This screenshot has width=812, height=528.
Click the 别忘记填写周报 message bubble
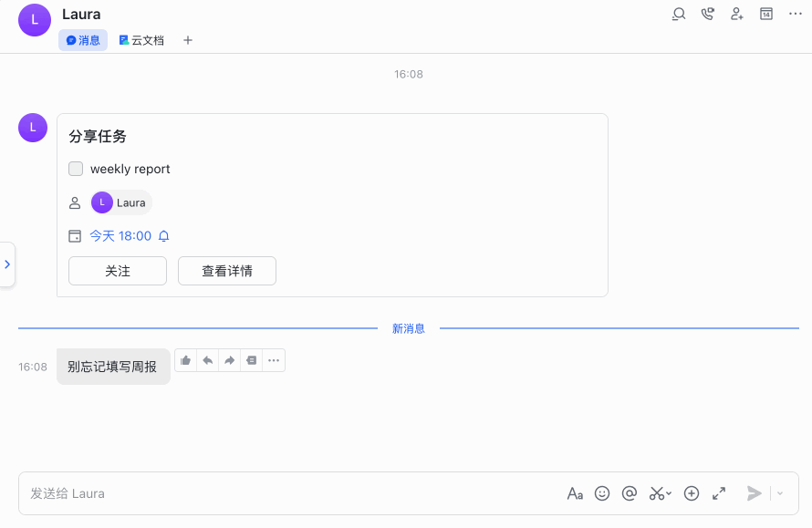pyautogui.click(x=113, y=367)
